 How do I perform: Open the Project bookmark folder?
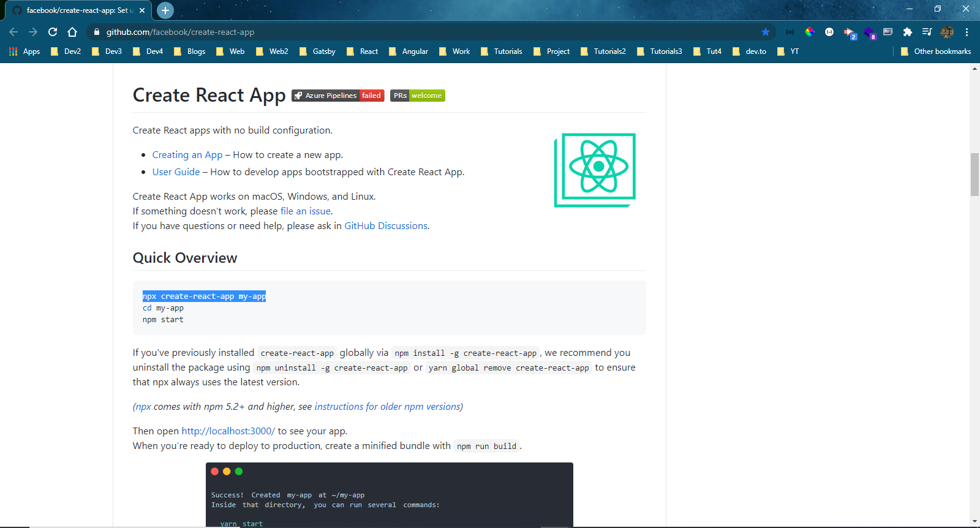tap(552, 51)
